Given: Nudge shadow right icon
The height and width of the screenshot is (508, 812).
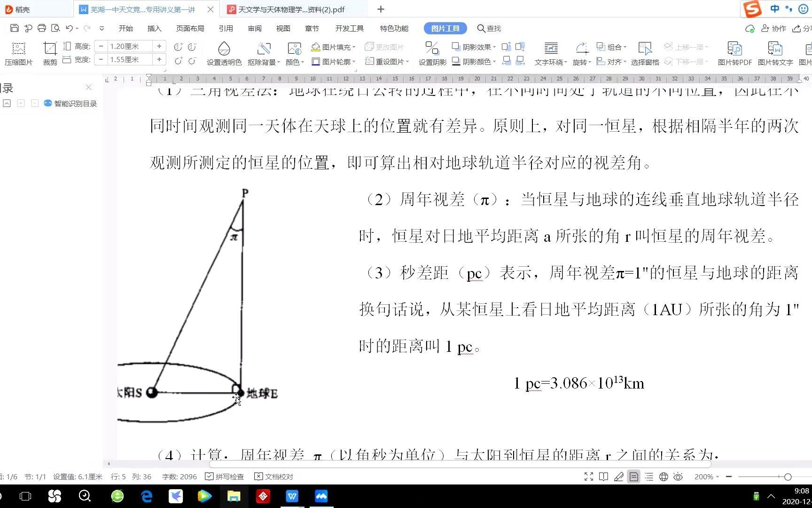Looking at the screenshot, I should tap(520, 60).
